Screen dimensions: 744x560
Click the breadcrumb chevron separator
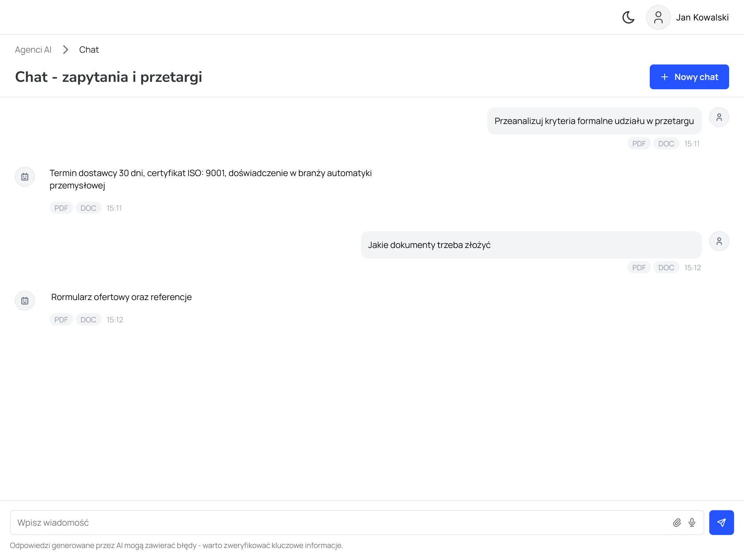pos(65,50)
